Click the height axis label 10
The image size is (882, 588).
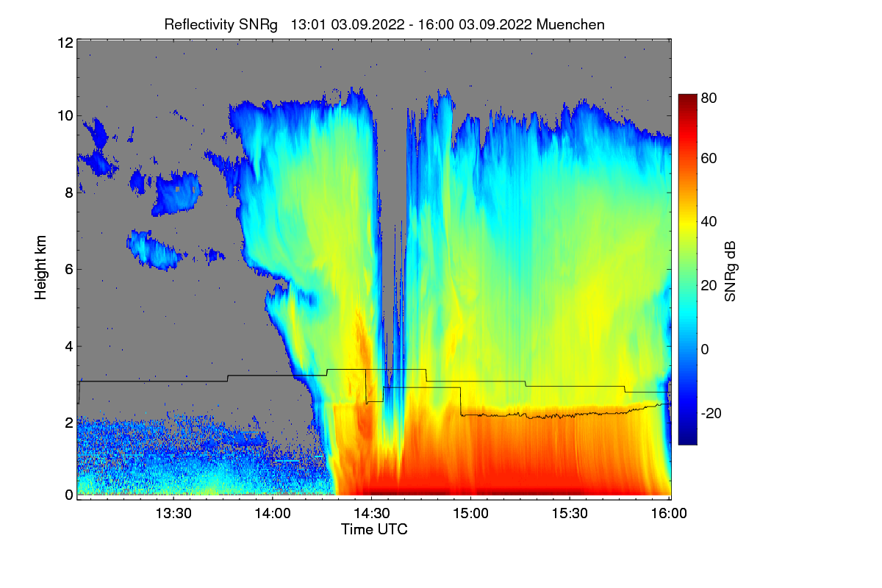[64, 115]
